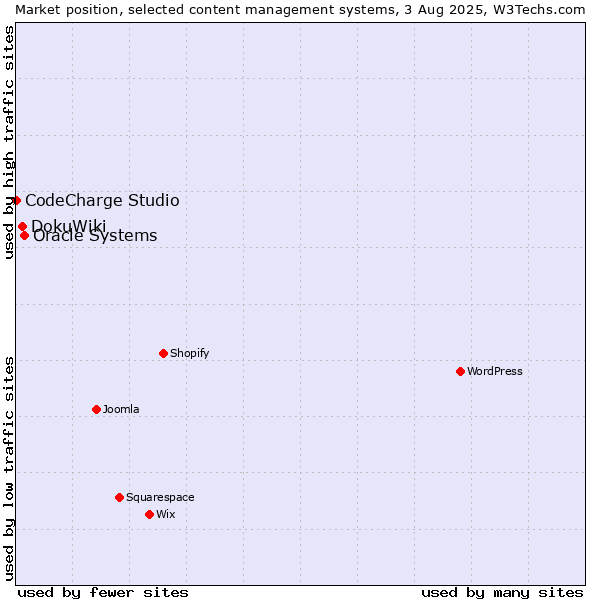Click the CodeCharge Studio red data point
Viewport: 600px width, 600px height.
point(16,201)
